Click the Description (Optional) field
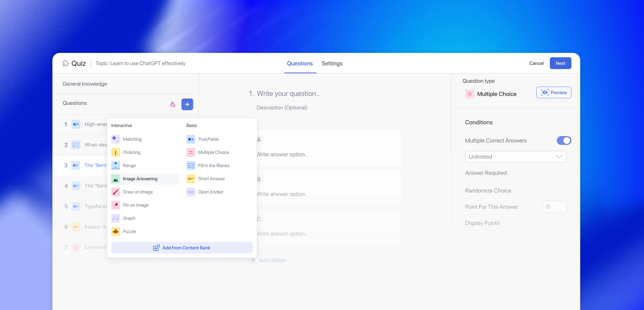The width and height of the screenshot is (644, 310). (x=282, y=108)
